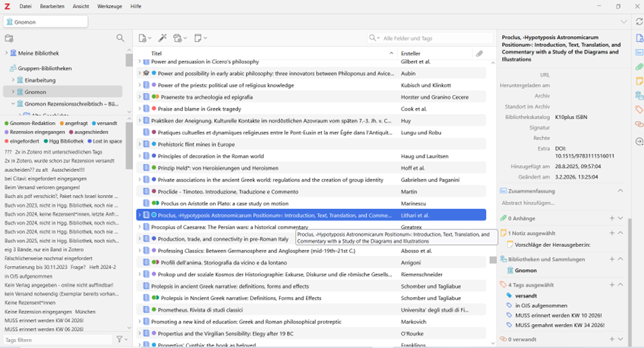Expand the Einarbeitung group library
This screenshot has height=348, width=644.
(13, 80)
